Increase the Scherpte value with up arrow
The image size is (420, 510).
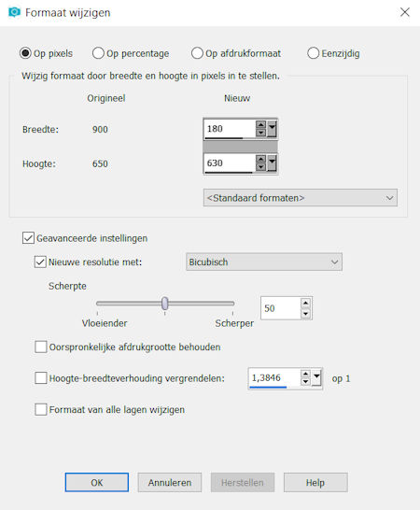tap(305, 304)
